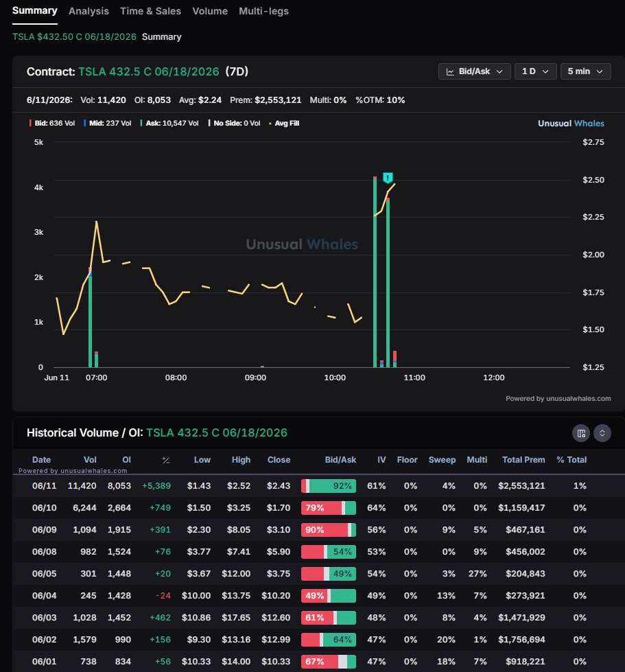Sort by the Close column header
Image resolution: width=625 pixels, height=672 pixels.
point(279,460)
